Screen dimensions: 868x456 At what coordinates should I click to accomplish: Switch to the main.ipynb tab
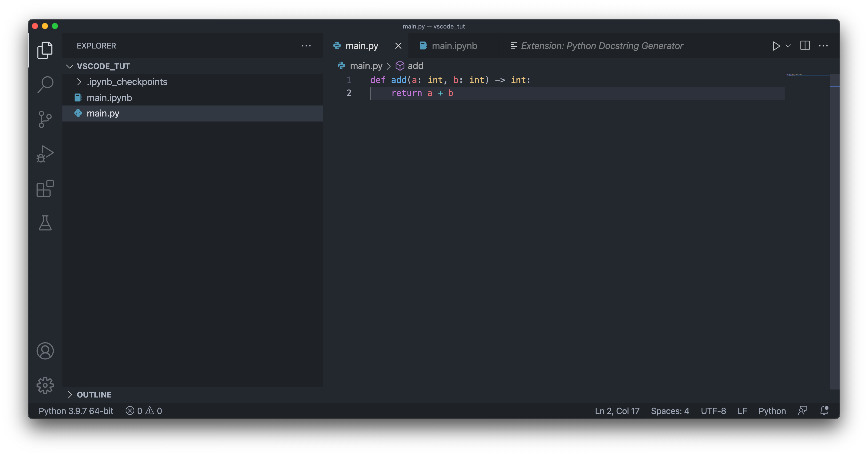(454, 46)
